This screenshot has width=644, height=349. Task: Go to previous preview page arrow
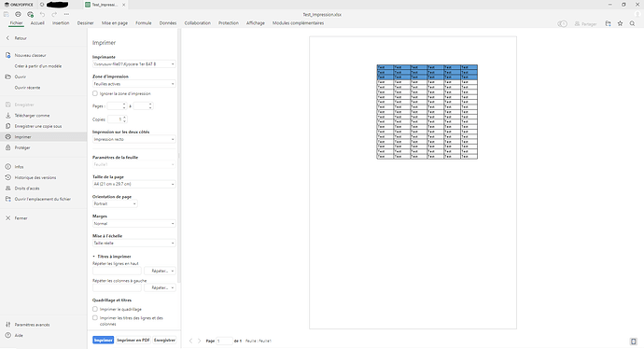pyautogui.click(x=190, y=341)
